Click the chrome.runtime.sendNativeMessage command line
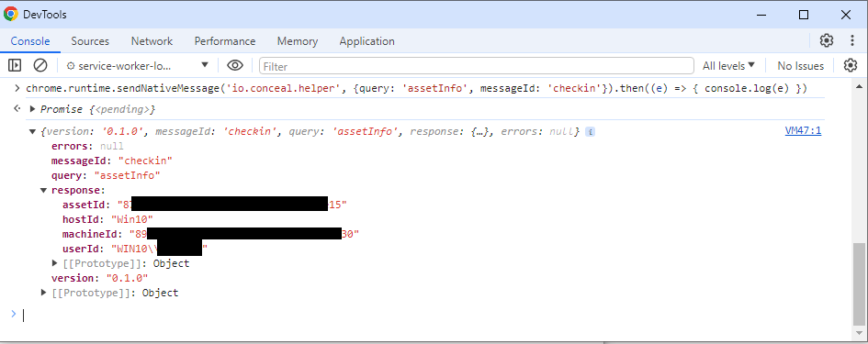The width and height of the screenshot is (868, 344). point(417,88)
